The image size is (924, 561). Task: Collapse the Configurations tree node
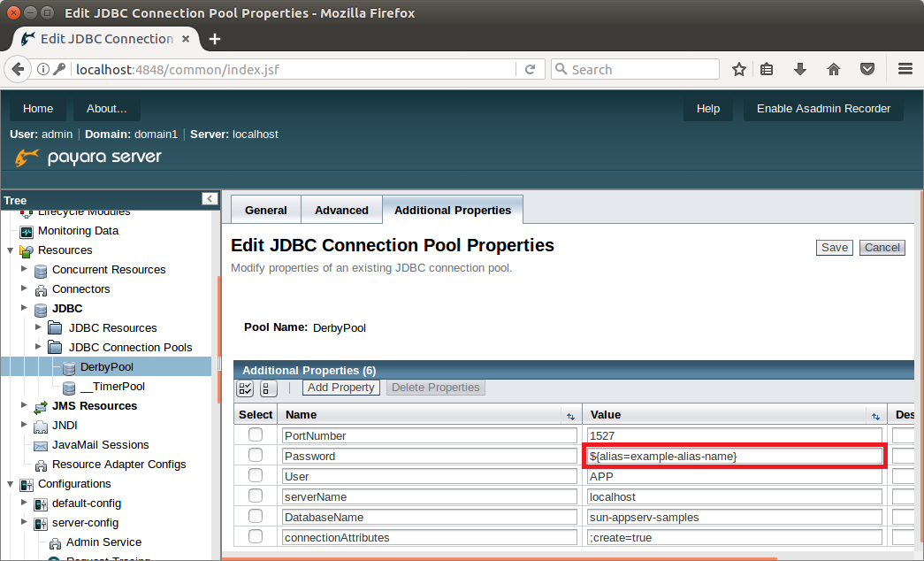(10, 484)
